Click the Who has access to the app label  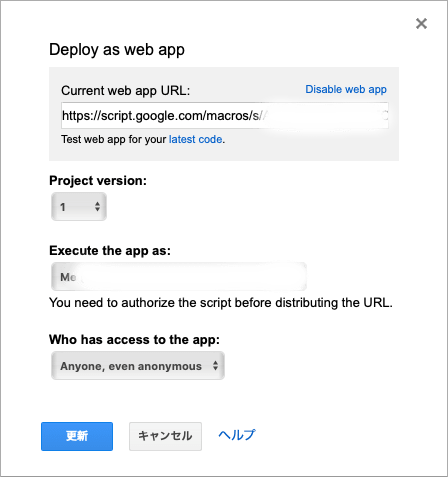[x=134, y=340]
